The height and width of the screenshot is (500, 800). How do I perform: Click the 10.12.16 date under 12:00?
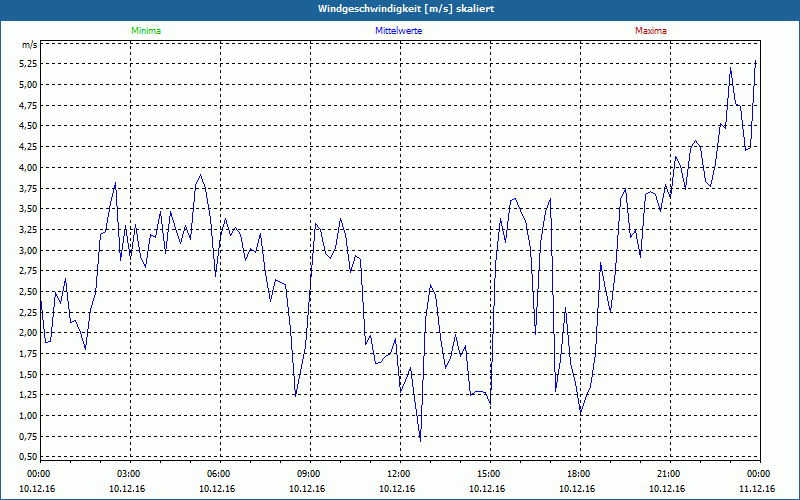pyautogui.click(x=397, y=489)
